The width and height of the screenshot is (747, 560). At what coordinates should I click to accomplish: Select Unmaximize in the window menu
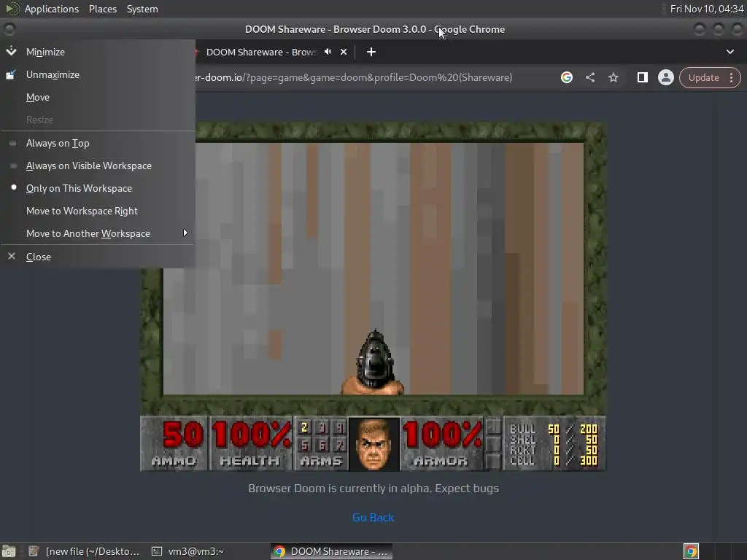[x=98, y=75]
